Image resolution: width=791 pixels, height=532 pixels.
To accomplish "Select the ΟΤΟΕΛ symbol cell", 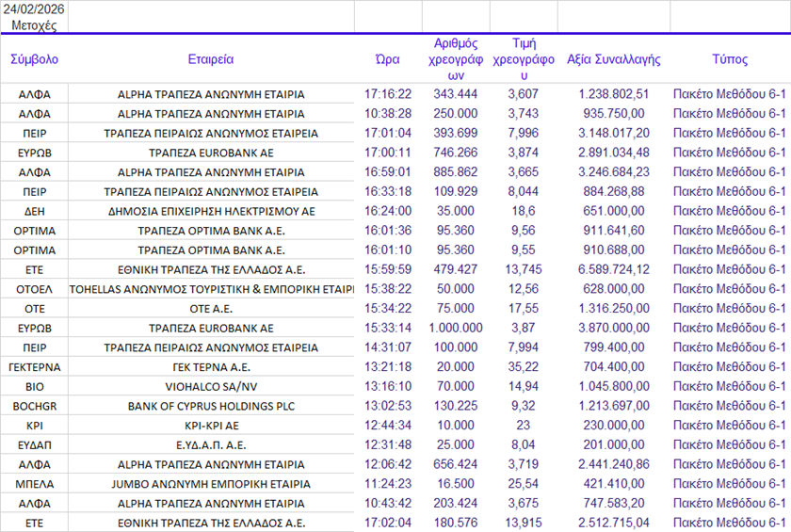I will pos(34,289).
